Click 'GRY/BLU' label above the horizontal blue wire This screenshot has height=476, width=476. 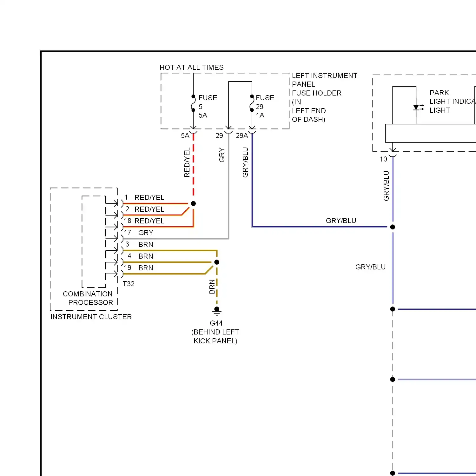(341, 221)
